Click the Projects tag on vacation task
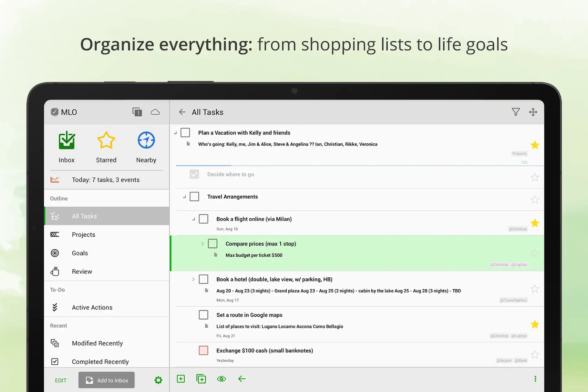588x392 pixels. [519, 154]
